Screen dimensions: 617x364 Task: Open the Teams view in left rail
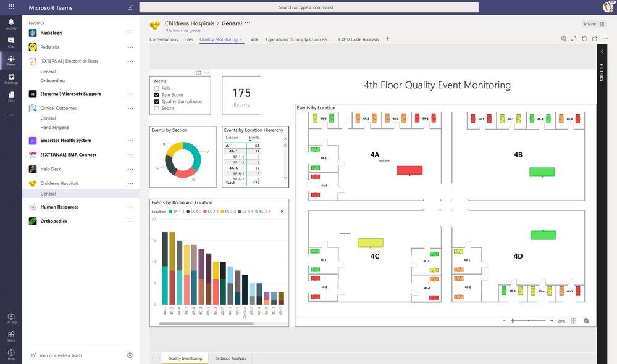tap(11, 60)
